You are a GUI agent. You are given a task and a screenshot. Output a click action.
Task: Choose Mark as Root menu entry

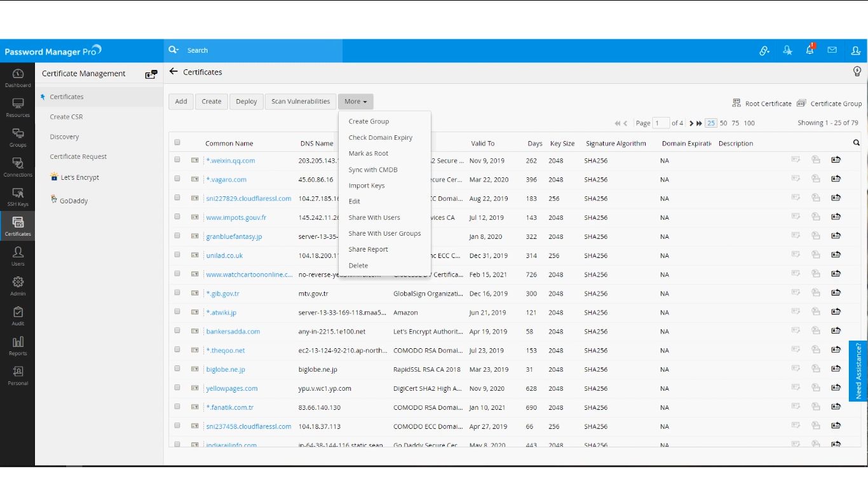(x=369, y=153)
